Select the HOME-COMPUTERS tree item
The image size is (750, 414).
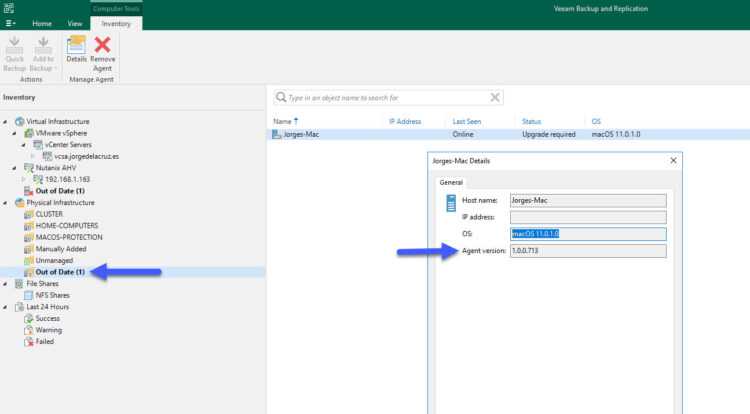[x=66, y=226]
